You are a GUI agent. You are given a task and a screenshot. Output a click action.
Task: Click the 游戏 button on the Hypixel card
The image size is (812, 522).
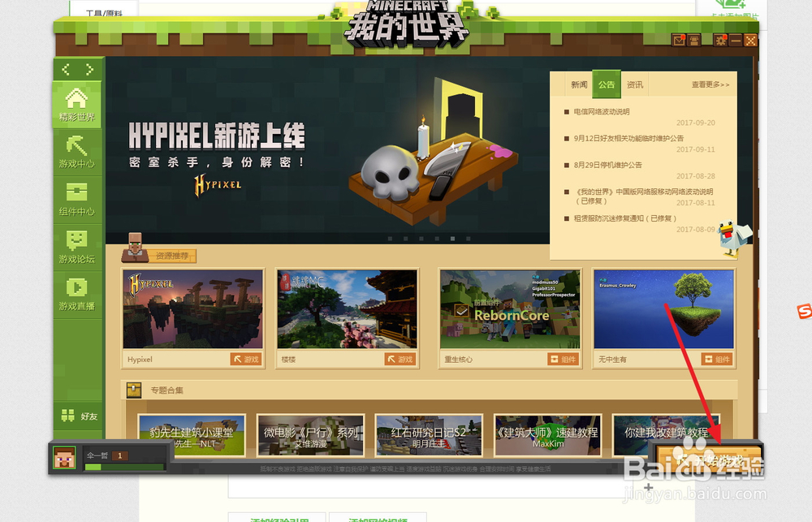coord(247,359)
